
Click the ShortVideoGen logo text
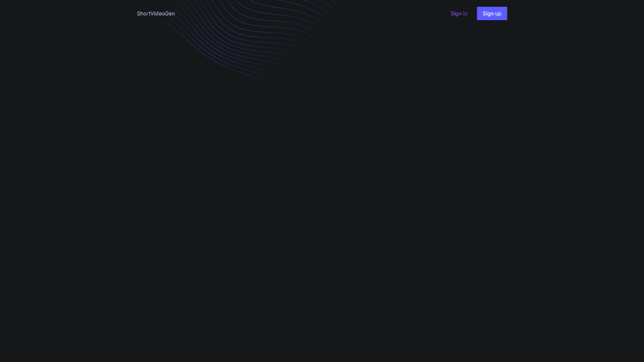pyautogui.click(x=156, y=14)
